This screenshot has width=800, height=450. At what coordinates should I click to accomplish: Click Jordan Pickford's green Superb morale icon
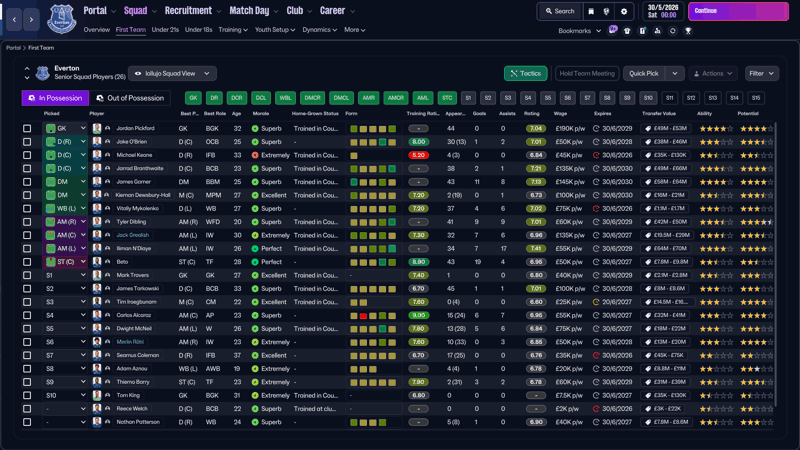click(255, 129)
